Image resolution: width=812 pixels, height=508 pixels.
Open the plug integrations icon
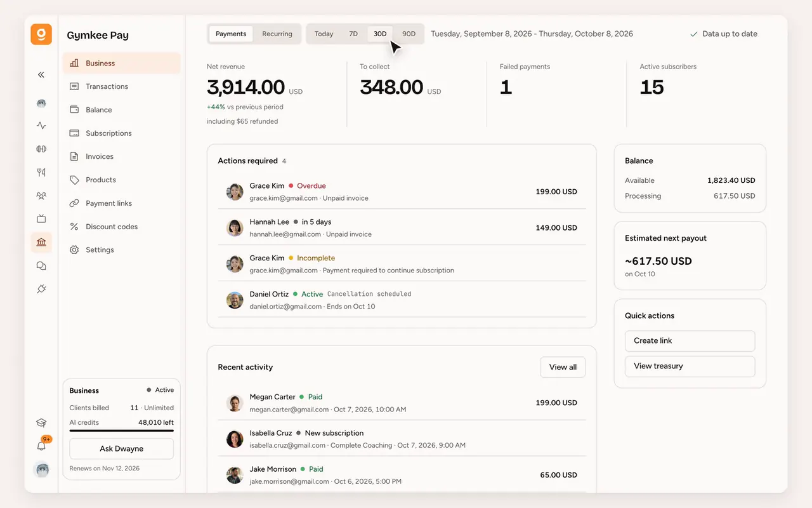(41, 289)
